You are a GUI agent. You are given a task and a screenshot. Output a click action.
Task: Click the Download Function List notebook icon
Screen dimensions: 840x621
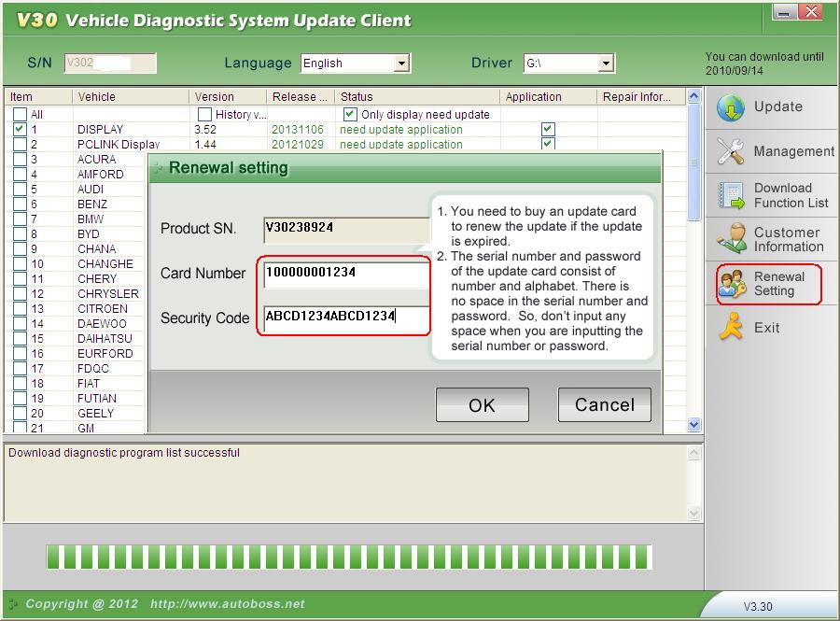(731, 195)
